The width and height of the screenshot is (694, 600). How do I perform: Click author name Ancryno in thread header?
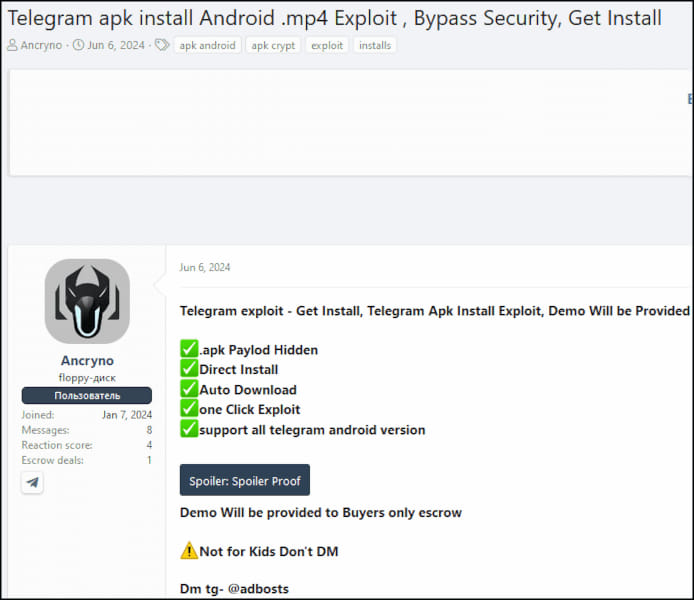pos(41,45)
